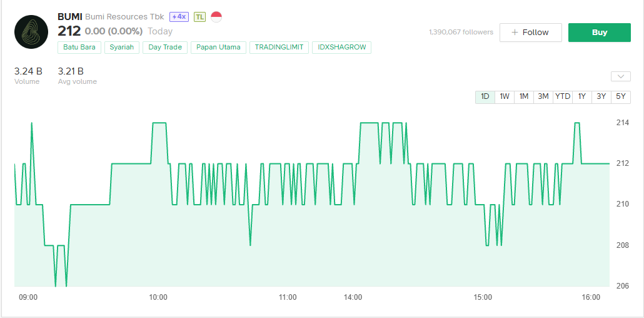The image size is (644, 318).
Task: Click the BUMI ticker symbol
Action: [x=70, y=17]
